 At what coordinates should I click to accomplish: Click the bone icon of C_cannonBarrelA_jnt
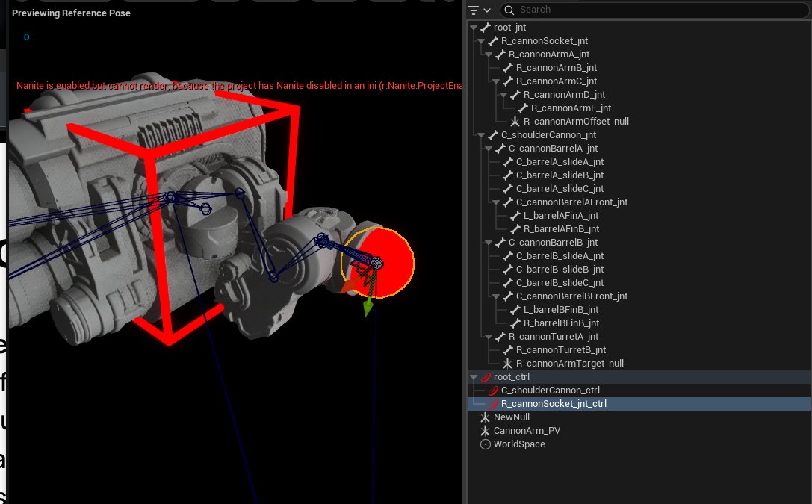point(500,149)
